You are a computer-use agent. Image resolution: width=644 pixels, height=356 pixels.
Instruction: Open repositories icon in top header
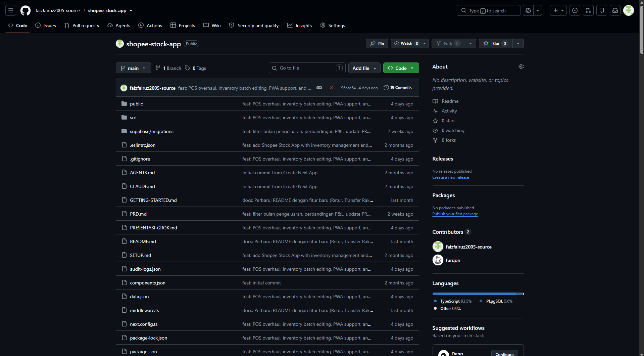602,11
